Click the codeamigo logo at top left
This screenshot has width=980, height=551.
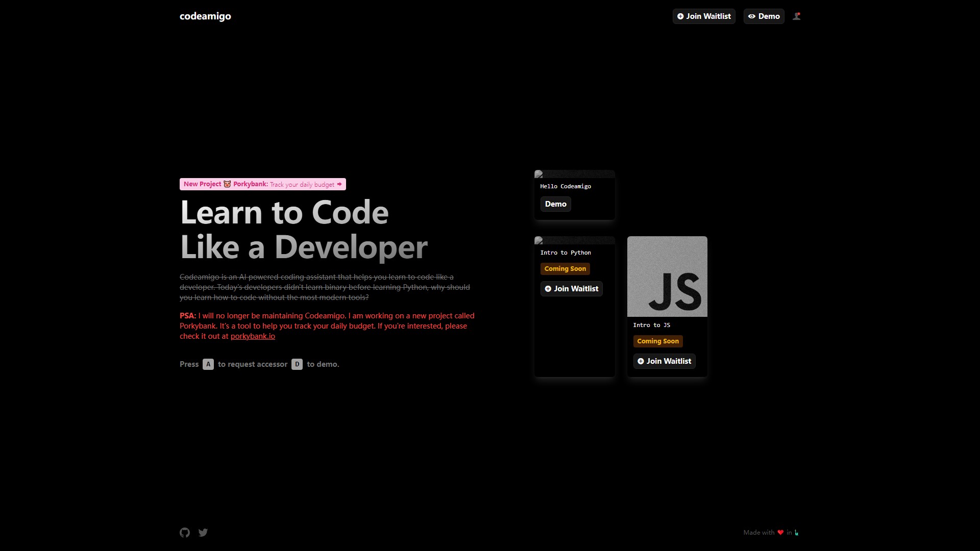[205, 16]
